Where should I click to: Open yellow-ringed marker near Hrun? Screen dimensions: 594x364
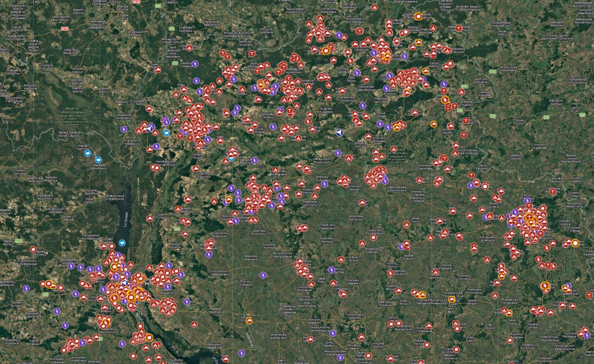coord(508,313)
